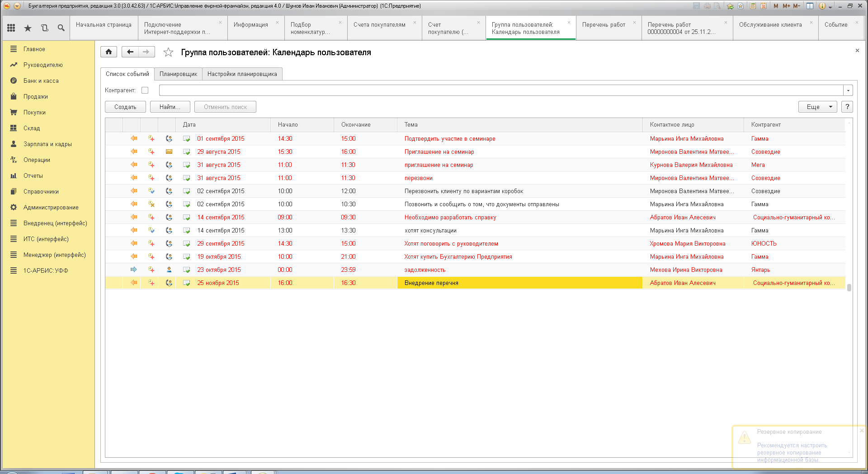Sort by Тема column header
Viewport: 868px width, 474px height.
click(x=520, y=125)
